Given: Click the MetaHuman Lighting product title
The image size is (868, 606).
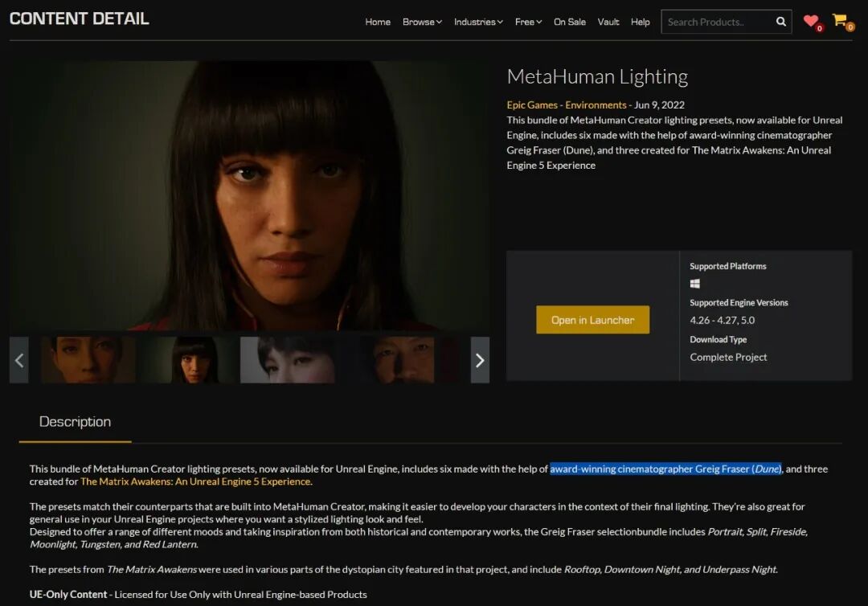Looking at the screenshot, I should pos(597,76).
